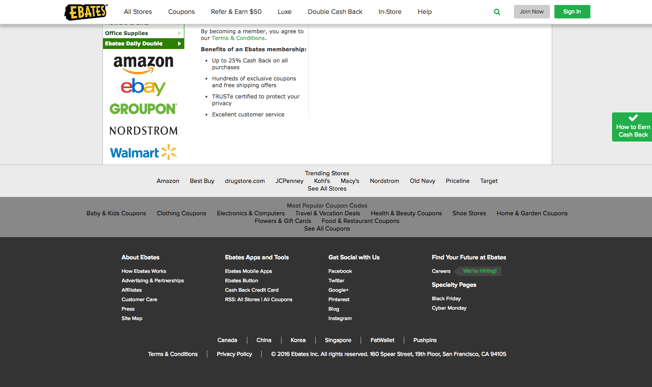This screenshot has height=387, width=652.
Task: Open Kohl's trending store link
Action: coord(322,181)
